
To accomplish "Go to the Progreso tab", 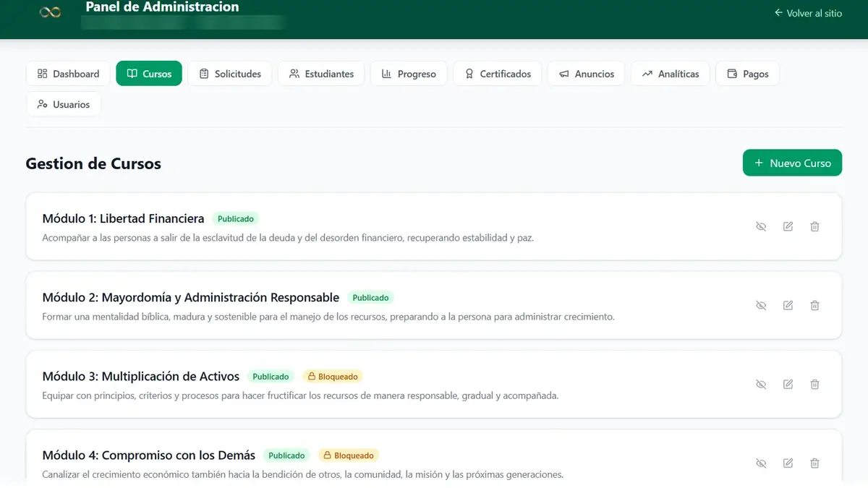I will pos(409,74).
